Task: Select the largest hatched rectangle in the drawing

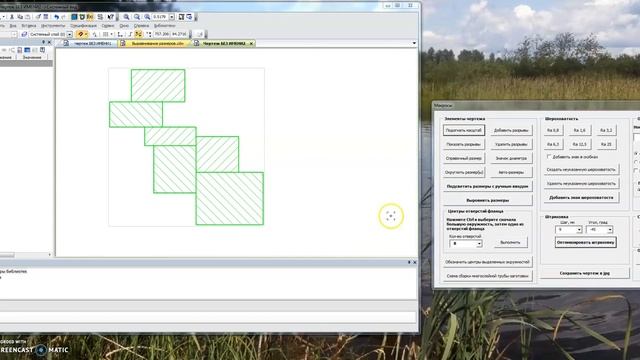Action: click(229, 198)
